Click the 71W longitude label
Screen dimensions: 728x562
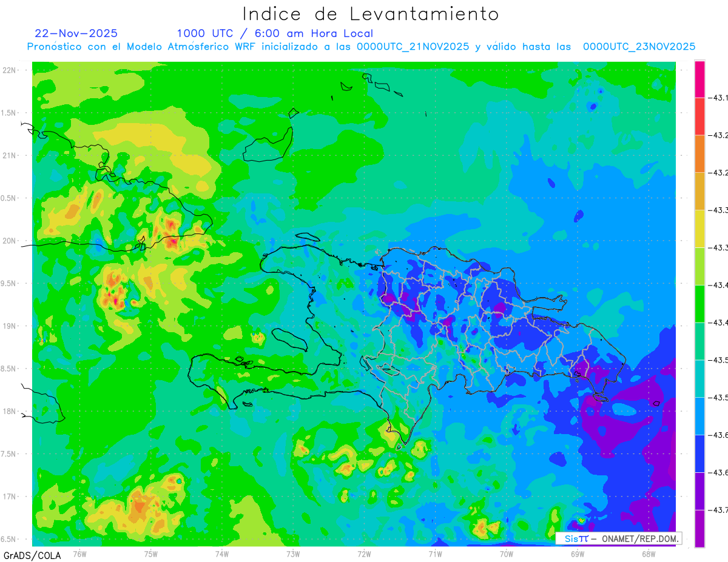[x=435, y=554]
